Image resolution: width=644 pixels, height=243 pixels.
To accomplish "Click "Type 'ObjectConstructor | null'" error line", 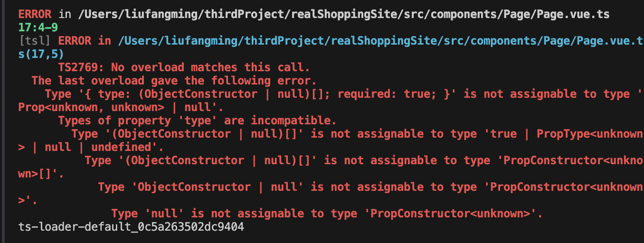I will coord(200,187).
